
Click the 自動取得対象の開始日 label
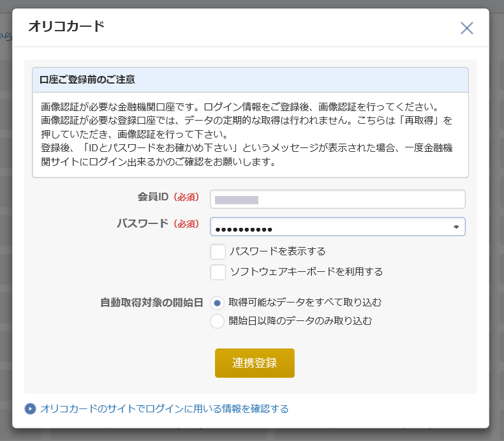152,303
